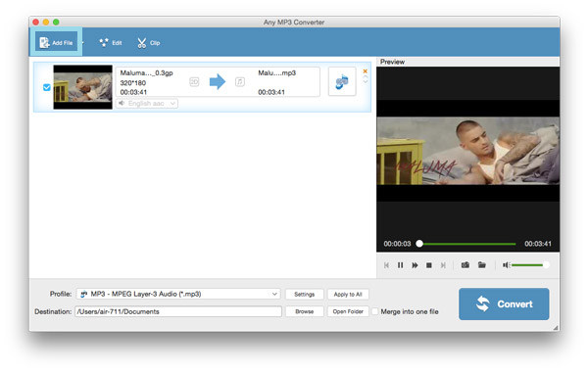588x372 pixels.
Task: Click the green window zoom button
Action: [56, 23]
